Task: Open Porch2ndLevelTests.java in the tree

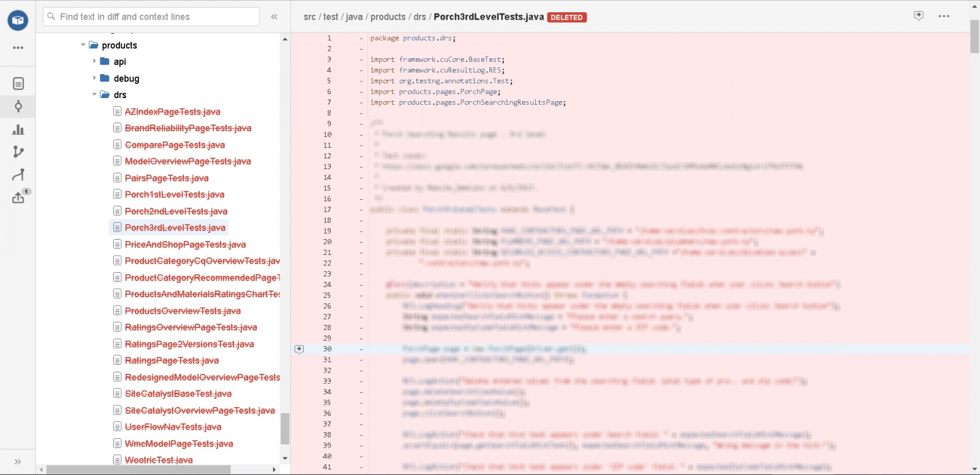Action: pyautogui.click(x=176, y=211)
